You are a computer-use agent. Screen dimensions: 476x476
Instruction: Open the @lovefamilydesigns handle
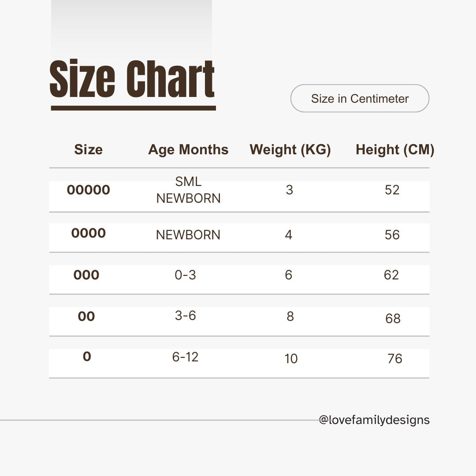(x=374, y=420)
